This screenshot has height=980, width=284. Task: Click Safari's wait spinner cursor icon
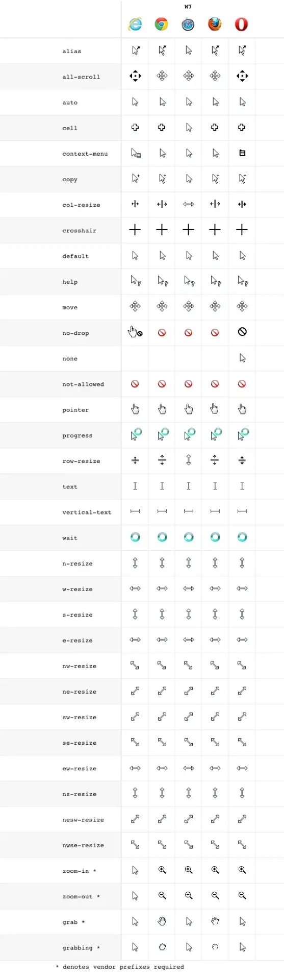[189, 537]
